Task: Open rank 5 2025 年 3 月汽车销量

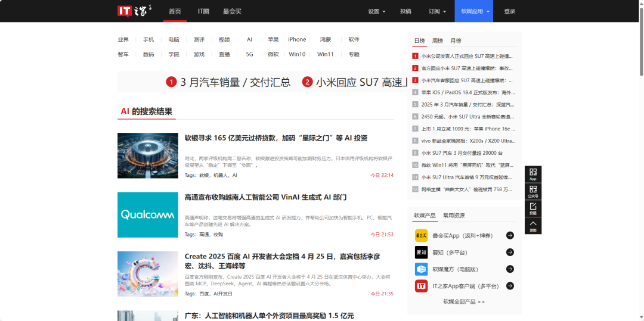Action: [468, 105]
